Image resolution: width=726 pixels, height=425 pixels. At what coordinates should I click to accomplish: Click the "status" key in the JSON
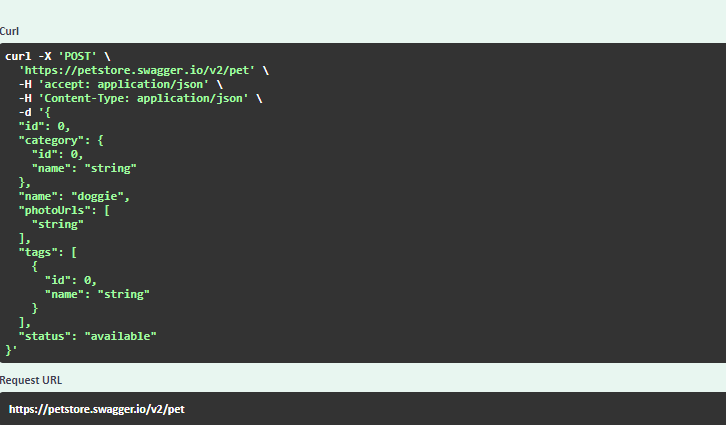[44, 336]
